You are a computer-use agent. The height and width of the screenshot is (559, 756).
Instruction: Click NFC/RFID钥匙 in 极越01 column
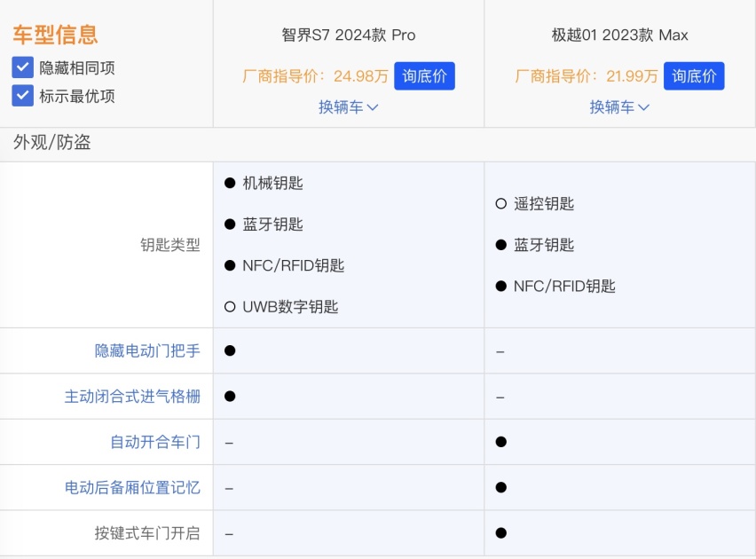click(564, 286)
